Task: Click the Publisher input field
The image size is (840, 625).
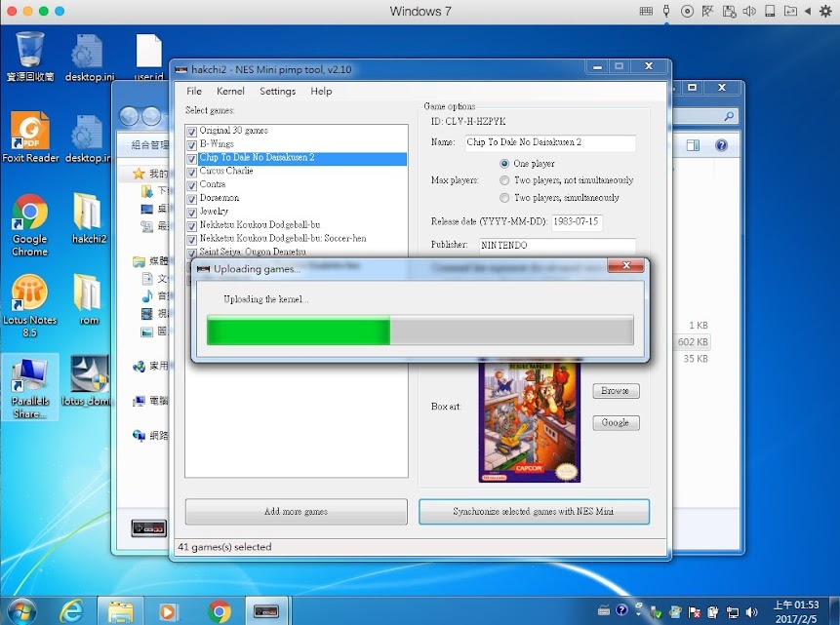Action: 557,246
